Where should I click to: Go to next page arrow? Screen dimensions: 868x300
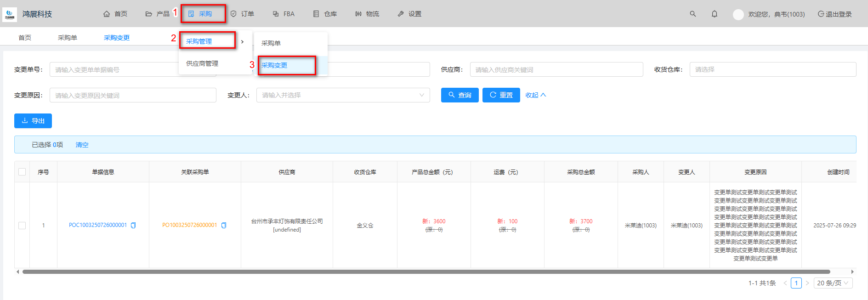tap(807, 283)
